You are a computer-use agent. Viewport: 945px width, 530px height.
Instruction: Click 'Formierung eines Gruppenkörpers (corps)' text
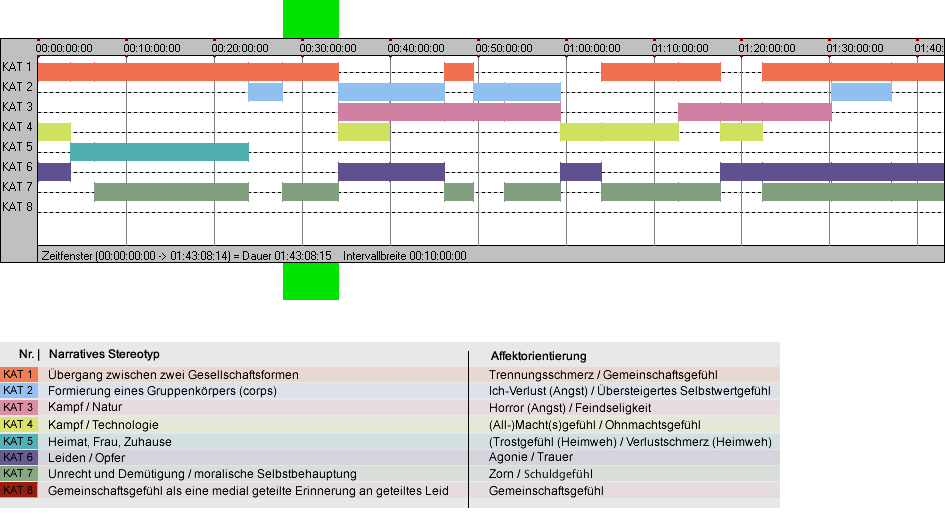click(163, 391)
